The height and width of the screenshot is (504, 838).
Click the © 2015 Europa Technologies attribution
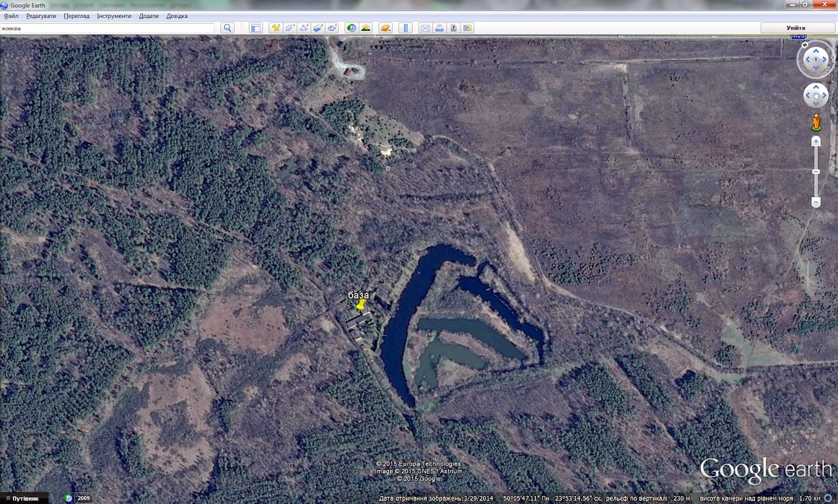pos(419,464)
